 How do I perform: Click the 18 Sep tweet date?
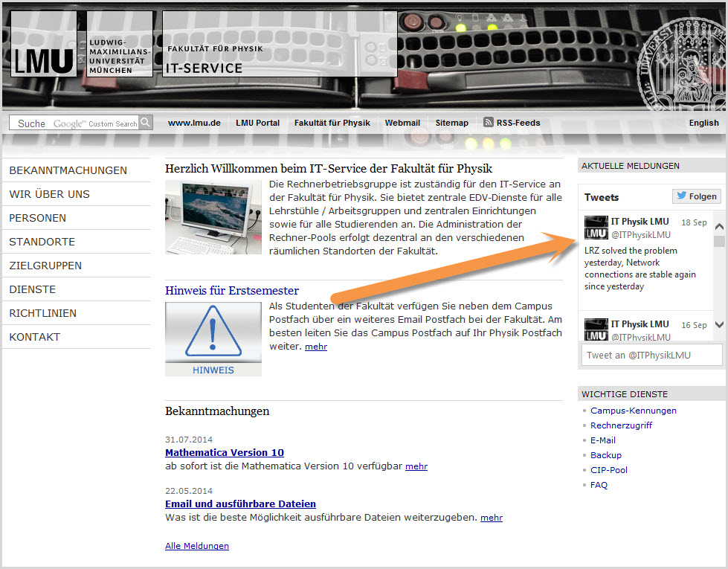694,222
